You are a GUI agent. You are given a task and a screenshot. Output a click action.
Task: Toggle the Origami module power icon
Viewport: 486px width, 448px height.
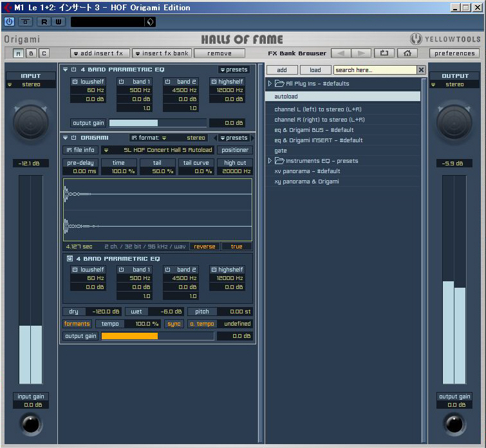tap(74, 138)
